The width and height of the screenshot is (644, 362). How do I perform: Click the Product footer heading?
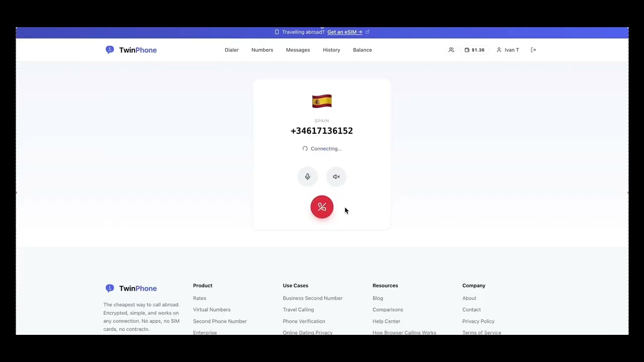[x=203, y=286]
